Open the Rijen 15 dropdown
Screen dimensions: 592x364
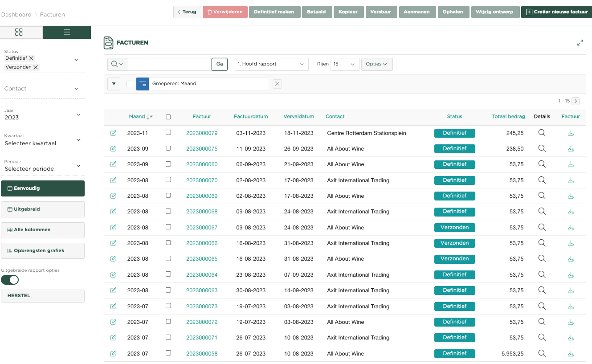point(345,64)
